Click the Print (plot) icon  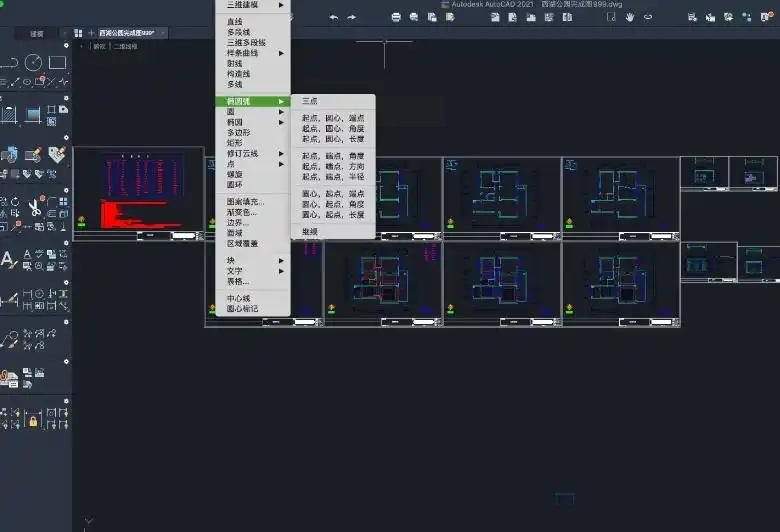tap(396, 17)
